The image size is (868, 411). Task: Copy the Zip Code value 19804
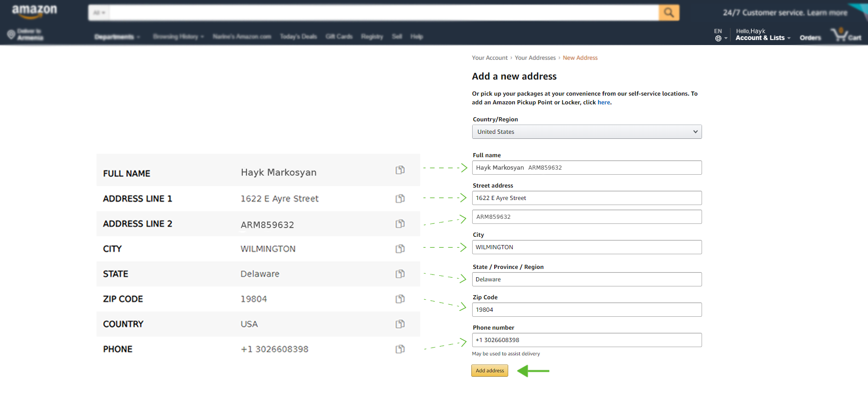coord(400,299)
